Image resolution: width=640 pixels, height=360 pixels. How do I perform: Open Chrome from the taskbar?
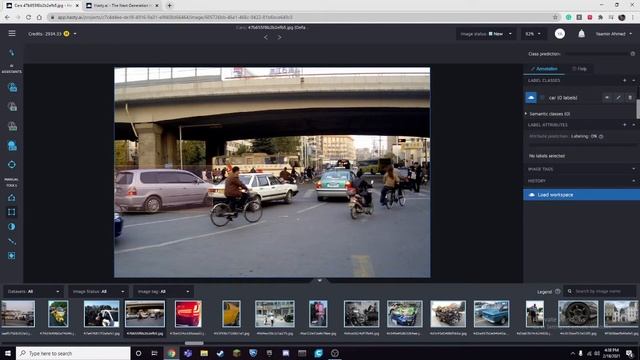(x=171, y=353)
